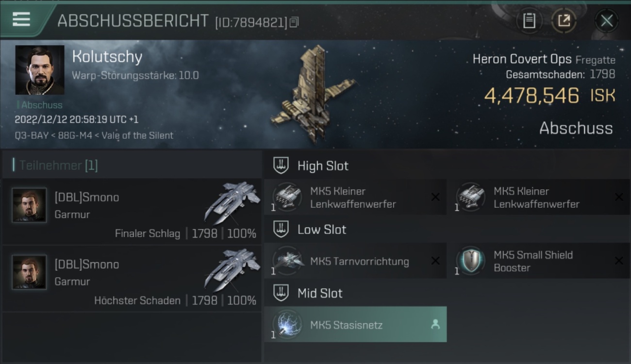This screenshot has width=631, height=364.
Task: Click X next to MK5 Tarnvorrichtung
Action: 435,261
